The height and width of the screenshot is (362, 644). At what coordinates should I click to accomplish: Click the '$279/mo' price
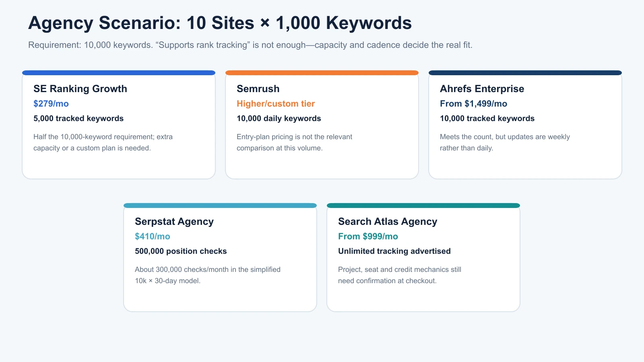[51, 103]
